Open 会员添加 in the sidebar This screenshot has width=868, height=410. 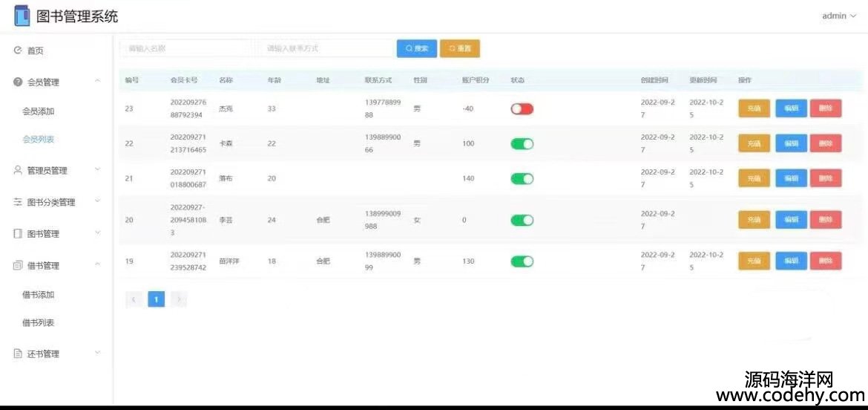click(x=39, y=111)
